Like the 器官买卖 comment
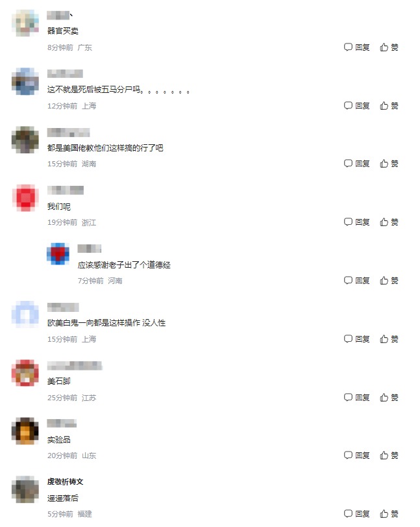 tap(389, 47)
